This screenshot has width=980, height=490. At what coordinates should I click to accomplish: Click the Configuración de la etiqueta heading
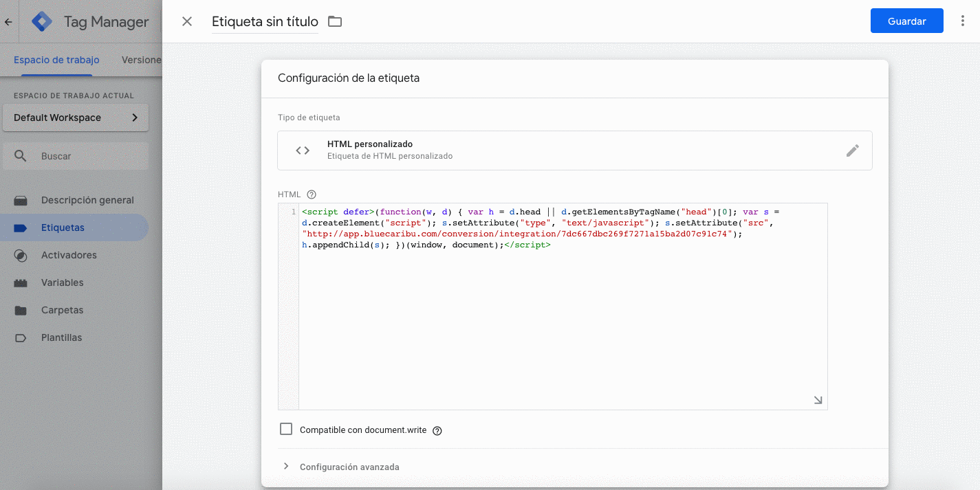point(349,78)
